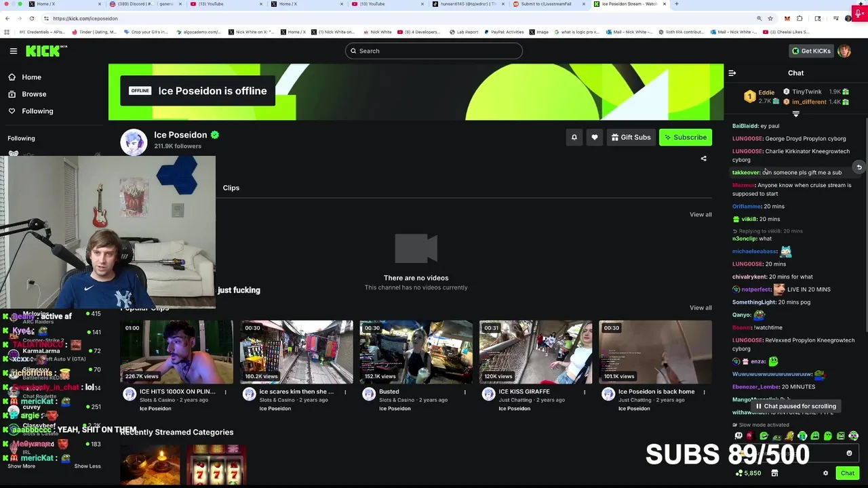Screen dimensions: 868x488
Task: Insert the white skull emote
Action: point(738,436)
